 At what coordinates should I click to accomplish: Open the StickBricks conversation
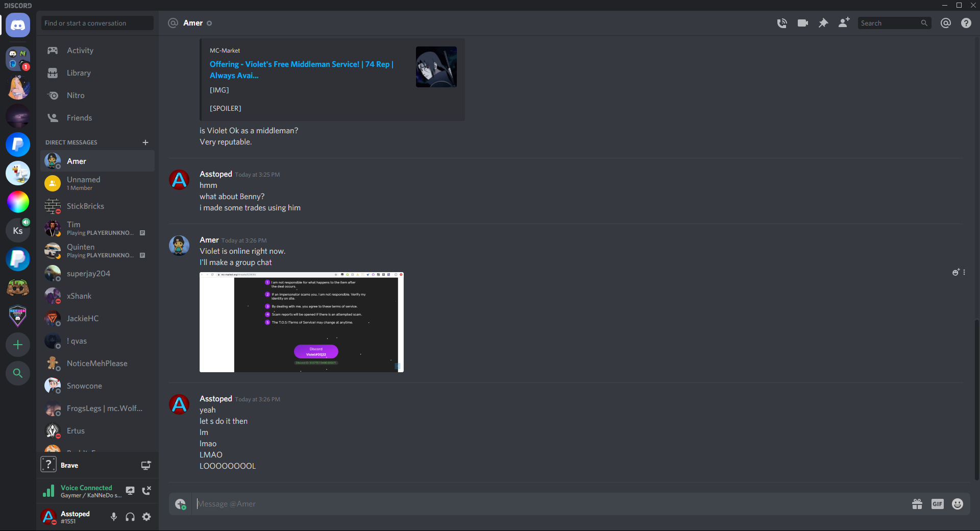(85, 206)
